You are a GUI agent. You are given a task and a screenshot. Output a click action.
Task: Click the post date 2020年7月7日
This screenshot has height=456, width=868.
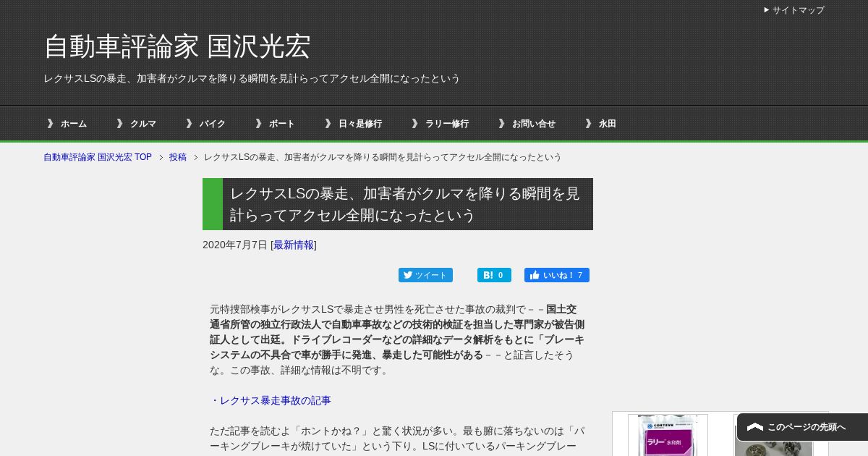(235, 245)
